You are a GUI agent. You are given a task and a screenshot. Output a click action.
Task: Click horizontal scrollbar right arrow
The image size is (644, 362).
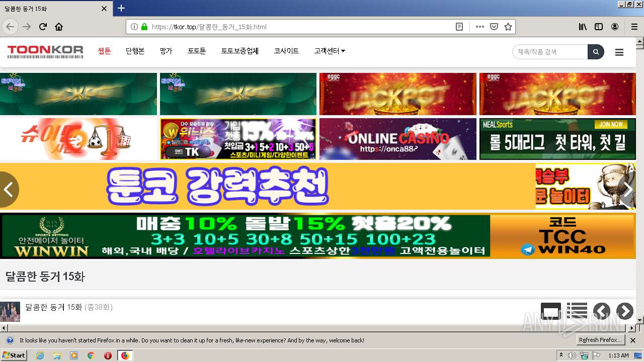point(632,328)
